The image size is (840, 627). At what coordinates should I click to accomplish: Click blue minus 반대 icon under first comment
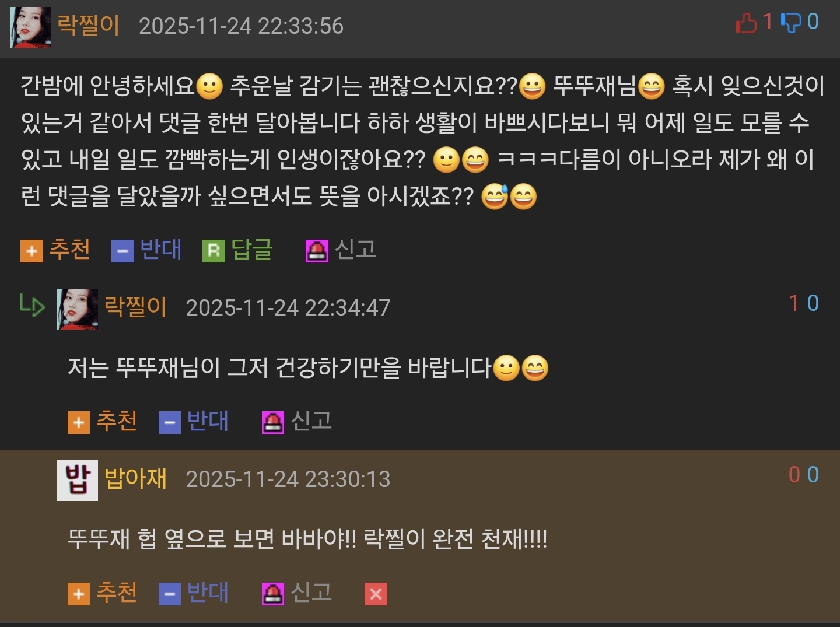[123, 251]
